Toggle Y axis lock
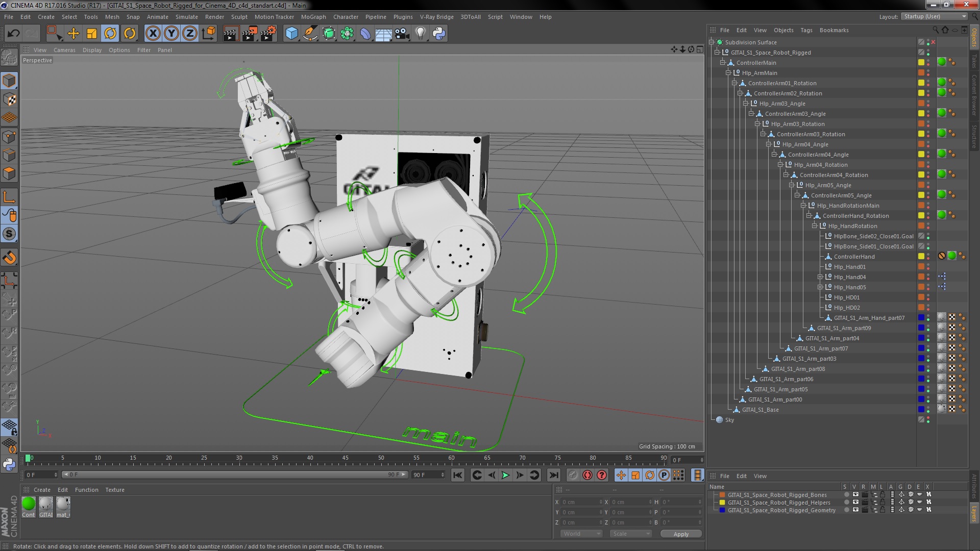Screen dimensions: 980x551 click(x=171, y=34)
